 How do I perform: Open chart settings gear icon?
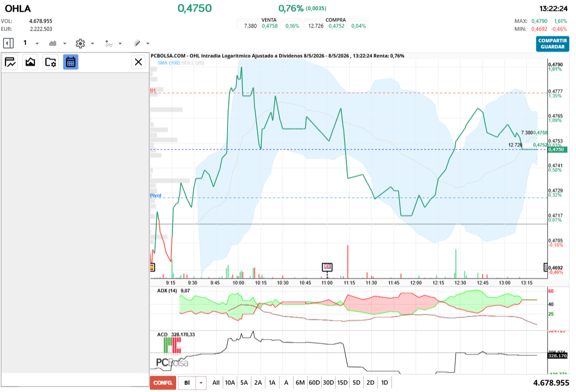80,43
